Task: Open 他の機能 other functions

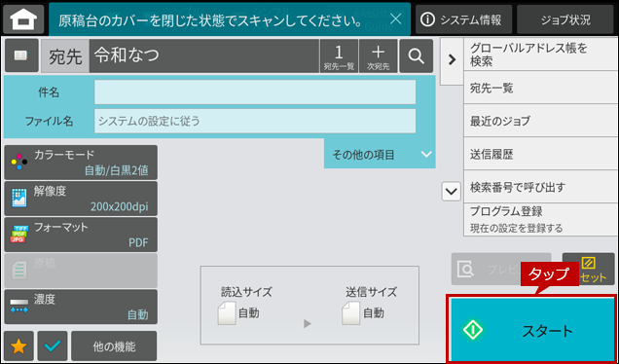Action: [x=114, y=346]
